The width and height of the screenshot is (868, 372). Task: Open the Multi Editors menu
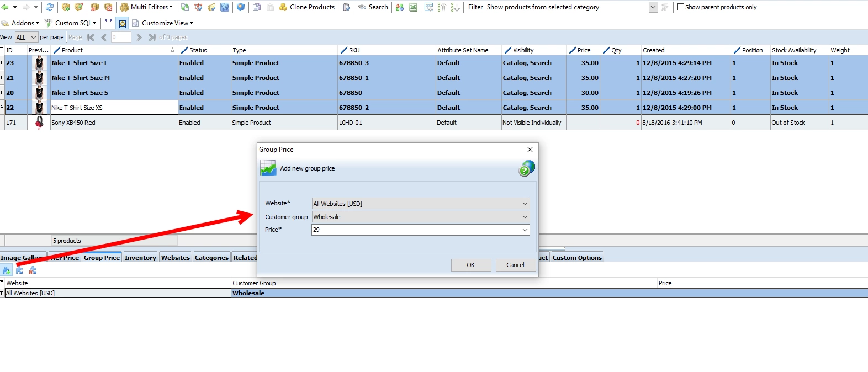(146, 7)
